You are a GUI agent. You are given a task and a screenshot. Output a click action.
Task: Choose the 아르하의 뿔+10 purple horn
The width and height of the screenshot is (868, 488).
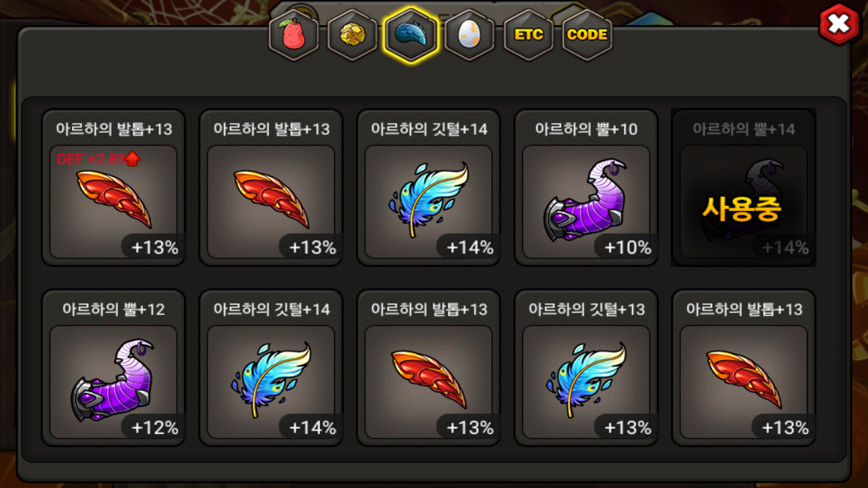(586, 188)
